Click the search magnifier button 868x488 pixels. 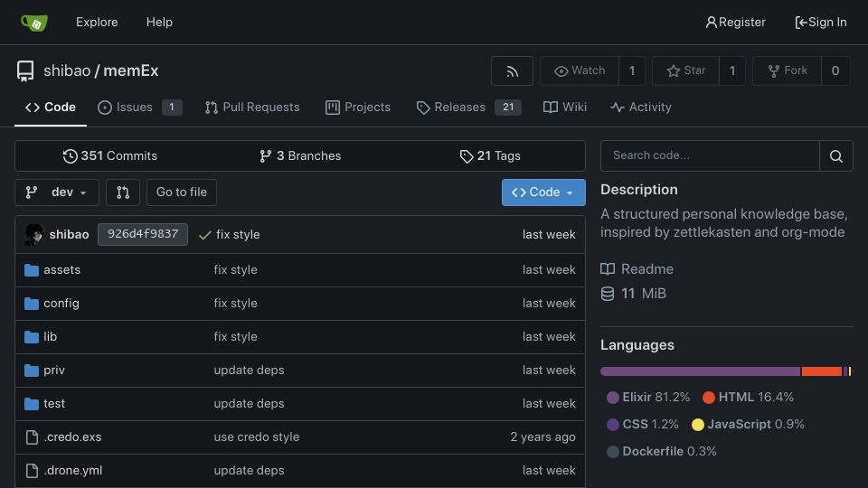tap(835, 156)
